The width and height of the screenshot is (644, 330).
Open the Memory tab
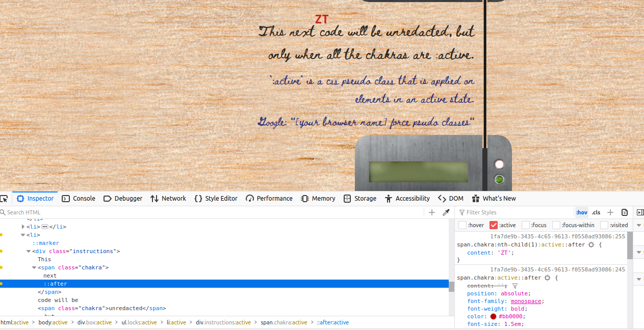[x=318, y=199]
